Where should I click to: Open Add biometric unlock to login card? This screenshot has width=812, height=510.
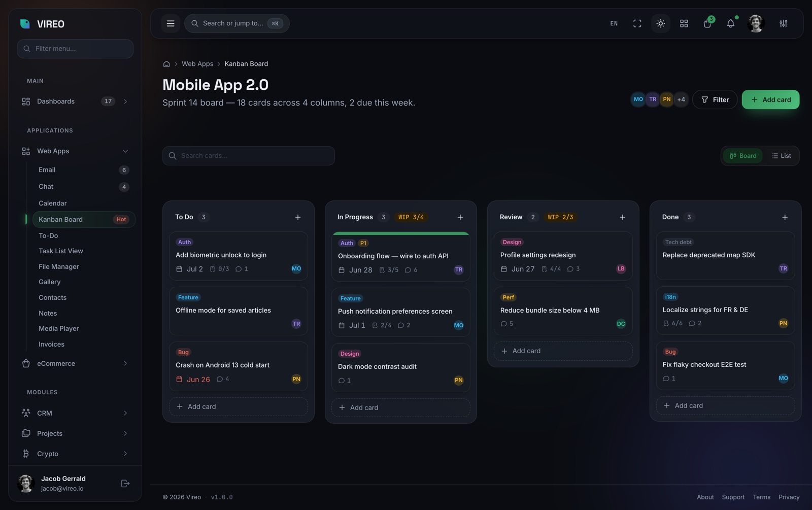239,256
